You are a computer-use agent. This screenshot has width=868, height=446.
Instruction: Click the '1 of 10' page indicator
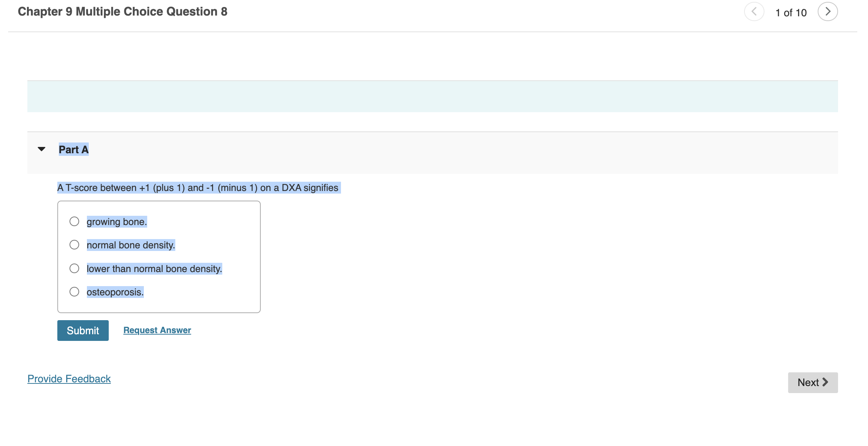coord(791,13)
